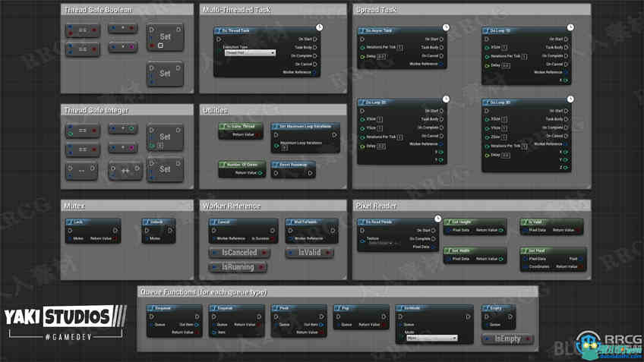The image size is (644, 362).
Task: Click the Worker Reference output pin of Do Thread Task
Action: (x=315, y=72)
